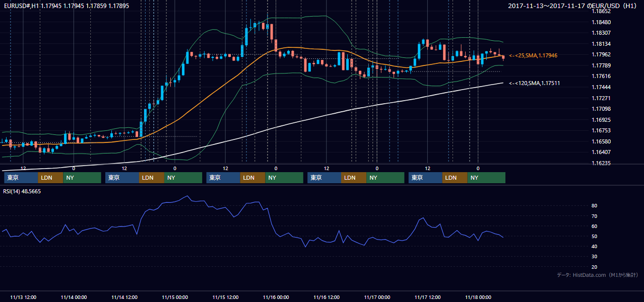Click price axis value 1.16407
The image size is (644, 302).
click(x=601, y=152)
